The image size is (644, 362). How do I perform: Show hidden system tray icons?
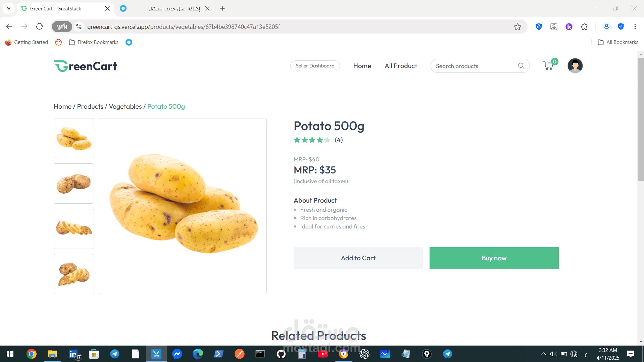(543, 354)
